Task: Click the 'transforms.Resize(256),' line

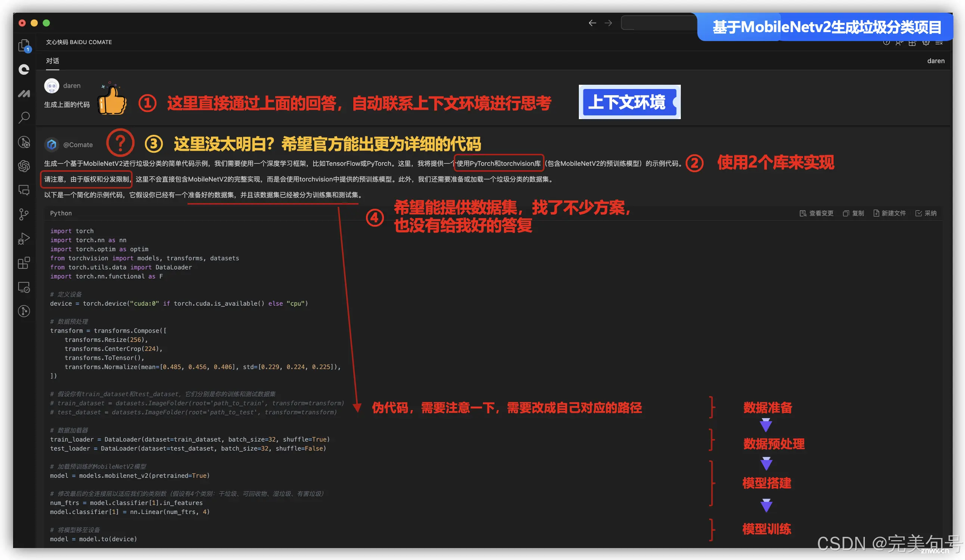Action: point(106,339)
